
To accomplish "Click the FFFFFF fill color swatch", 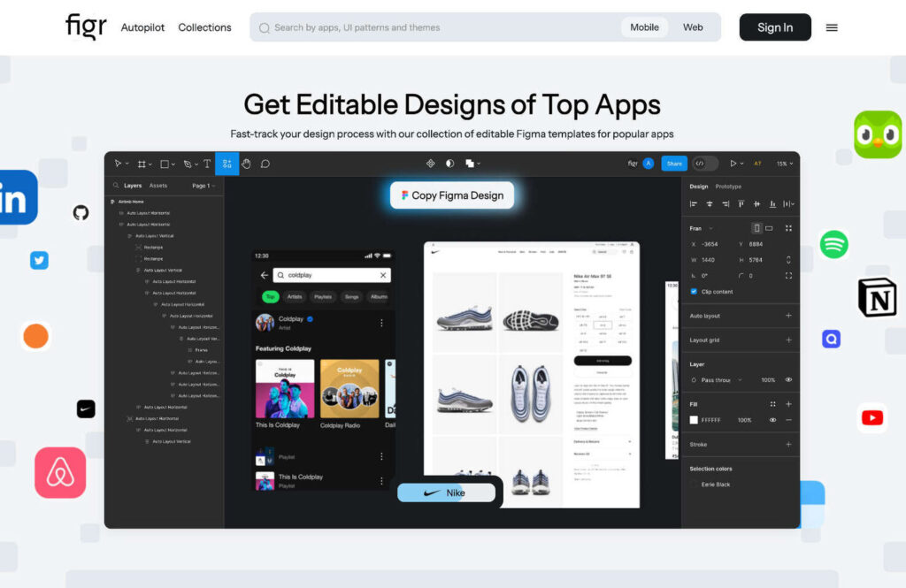I will point(694,420).
